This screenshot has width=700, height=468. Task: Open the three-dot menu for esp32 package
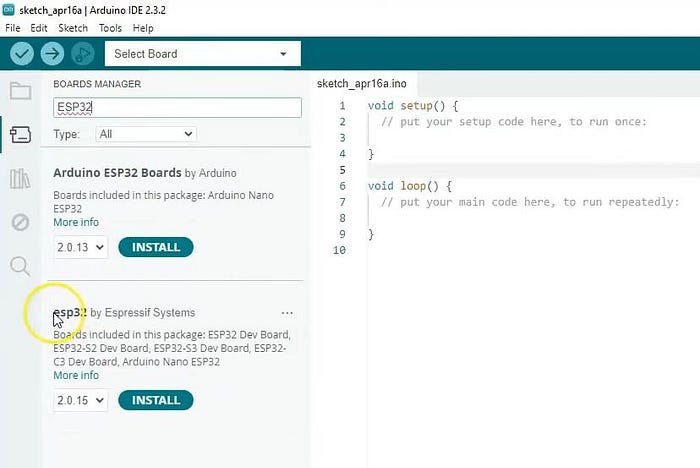coord(287,313)
